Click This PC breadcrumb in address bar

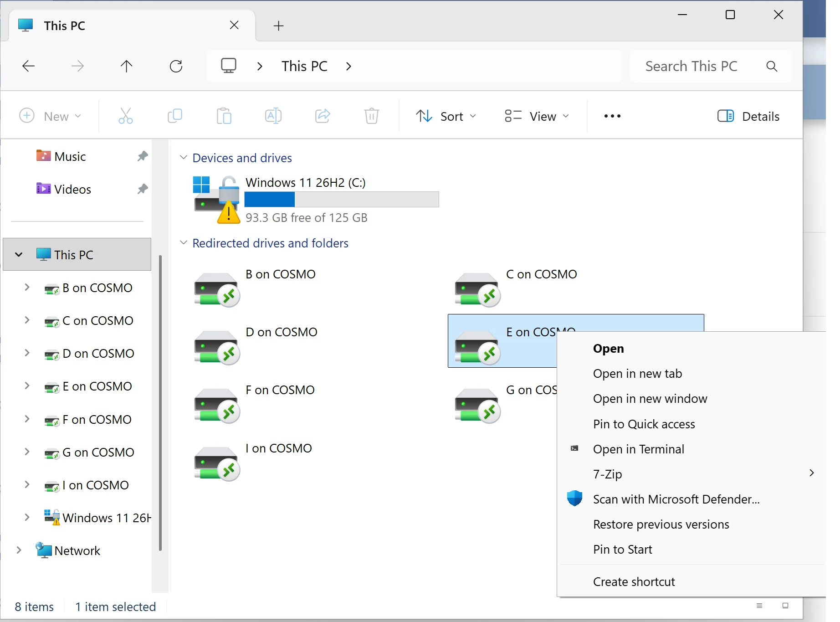(x=304, y=67)
